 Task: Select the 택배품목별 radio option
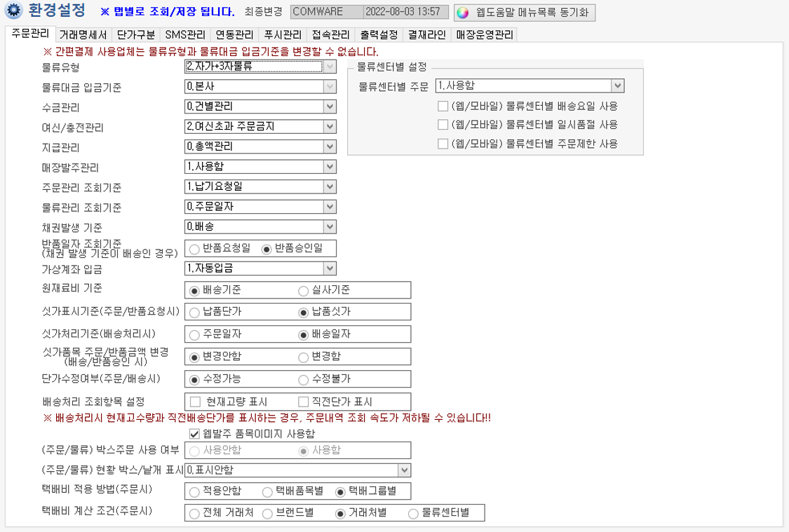coord(267,492)
